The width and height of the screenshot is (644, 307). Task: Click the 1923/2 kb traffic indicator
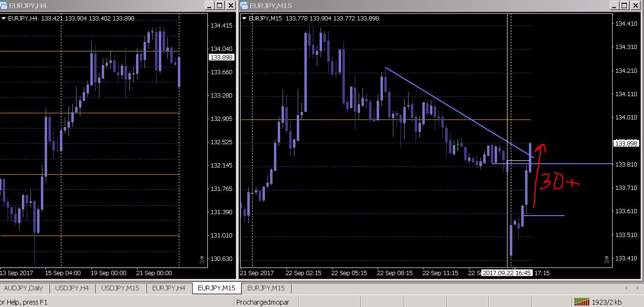pyautogui.click(x=606, y=302)
